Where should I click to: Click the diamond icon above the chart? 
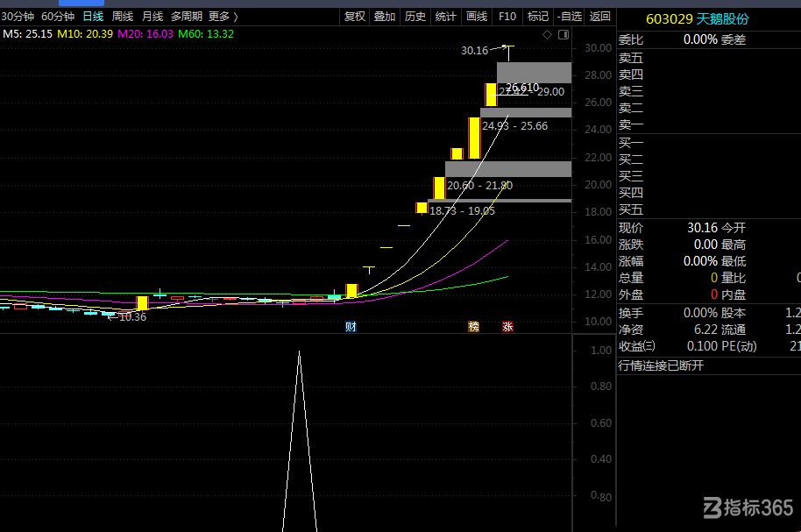(x=547, y=35)
